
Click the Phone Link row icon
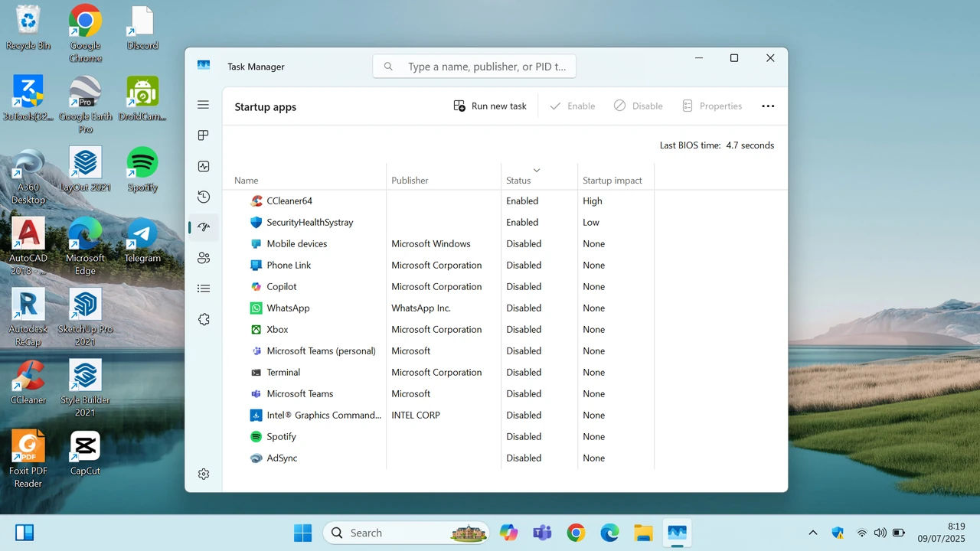tap(256, 266)
